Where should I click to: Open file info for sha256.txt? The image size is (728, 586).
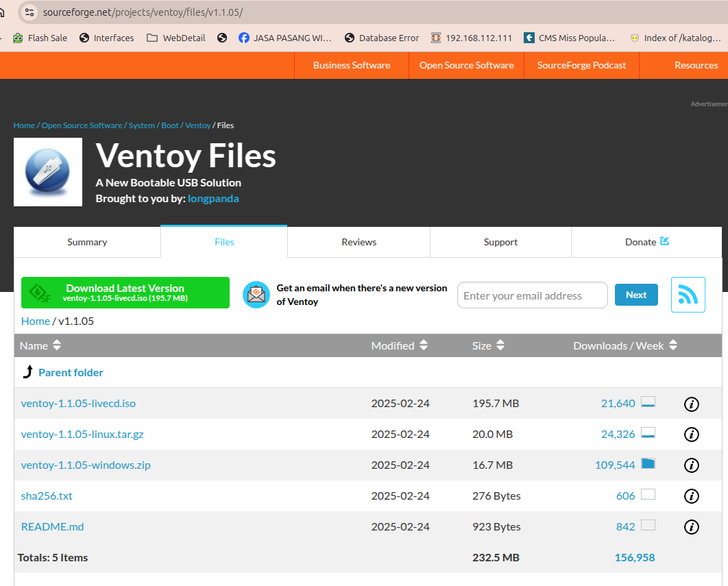[691, 496]
